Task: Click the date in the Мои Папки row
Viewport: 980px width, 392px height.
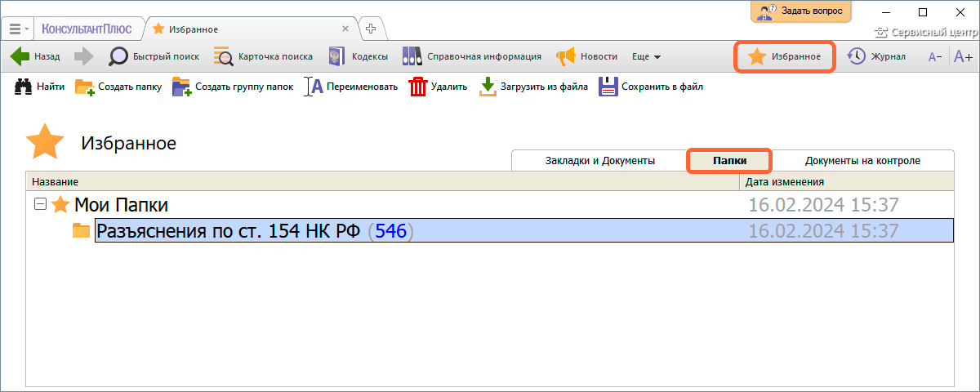Action: point(824,205)
